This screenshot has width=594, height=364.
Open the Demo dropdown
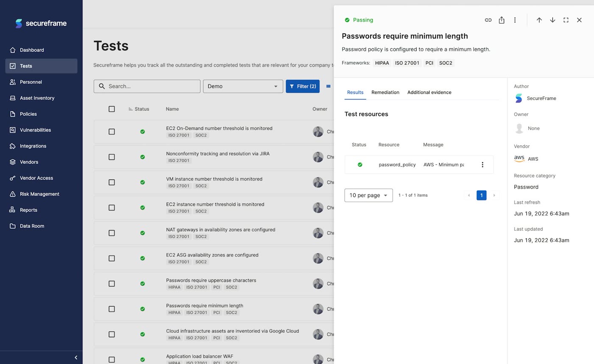pyautogui.click(x=243, y=86)
